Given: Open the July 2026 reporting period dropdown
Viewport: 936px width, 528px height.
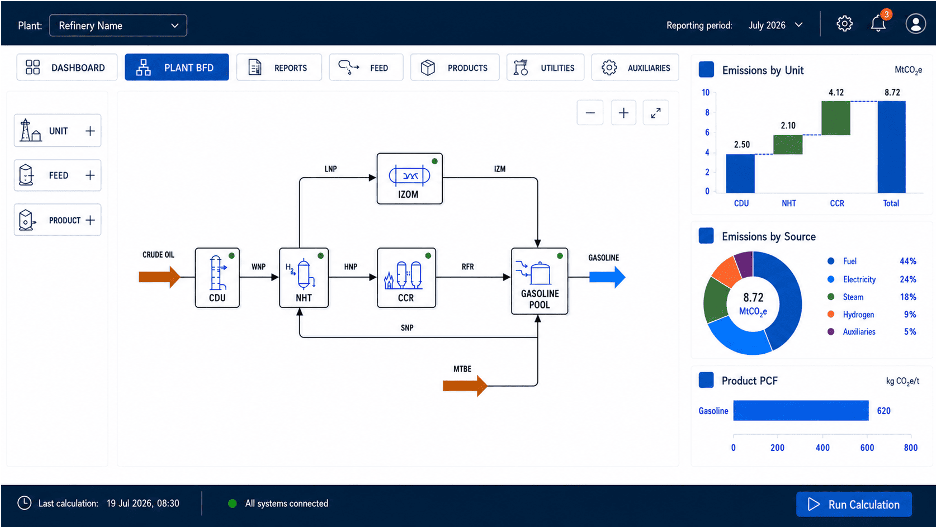Looking at the screenshot, I should pyautogui.click(x=775, y=25).
